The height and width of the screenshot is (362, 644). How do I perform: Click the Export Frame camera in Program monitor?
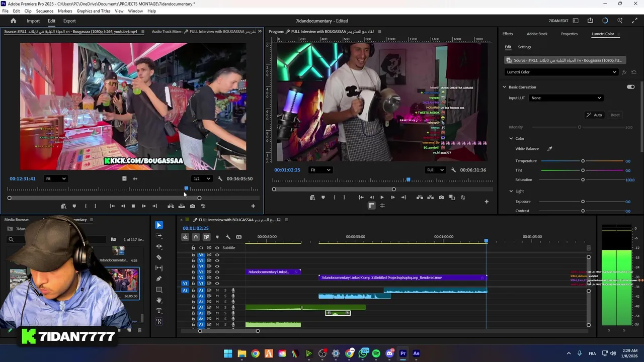click(x=441, y=198)
